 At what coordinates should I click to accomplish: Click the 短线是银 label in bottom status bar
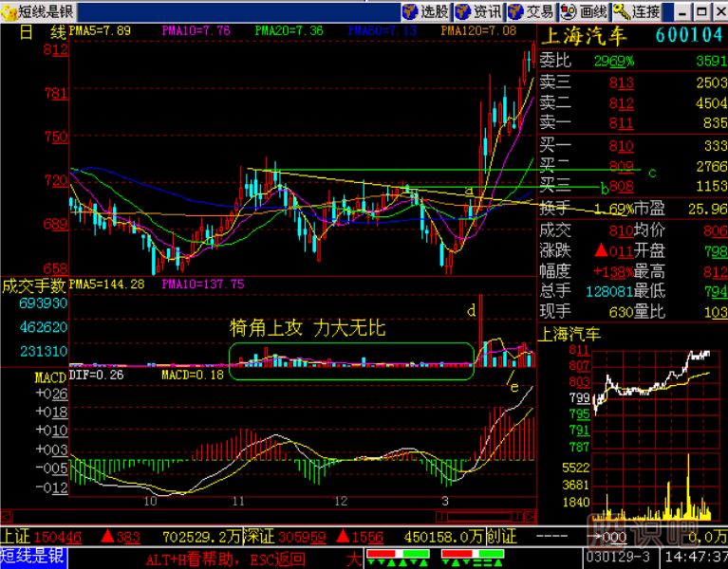click(32, 557)
